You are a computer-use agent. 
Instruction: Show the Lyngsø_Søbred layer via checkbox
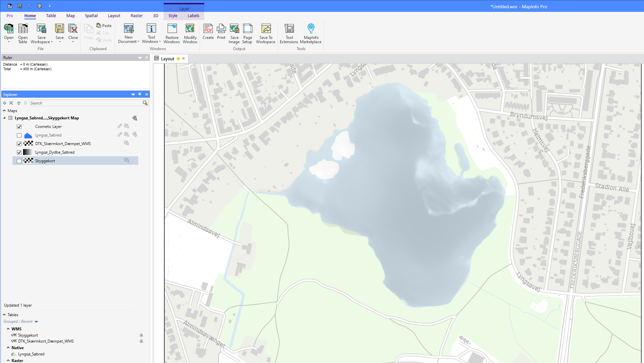click(x=19, y=135)
